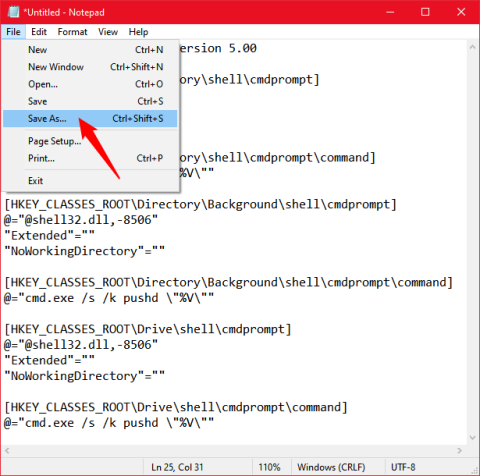Click the Notepad icon in title bar
The width and height of the screenshot is (480, 476).
13,12
